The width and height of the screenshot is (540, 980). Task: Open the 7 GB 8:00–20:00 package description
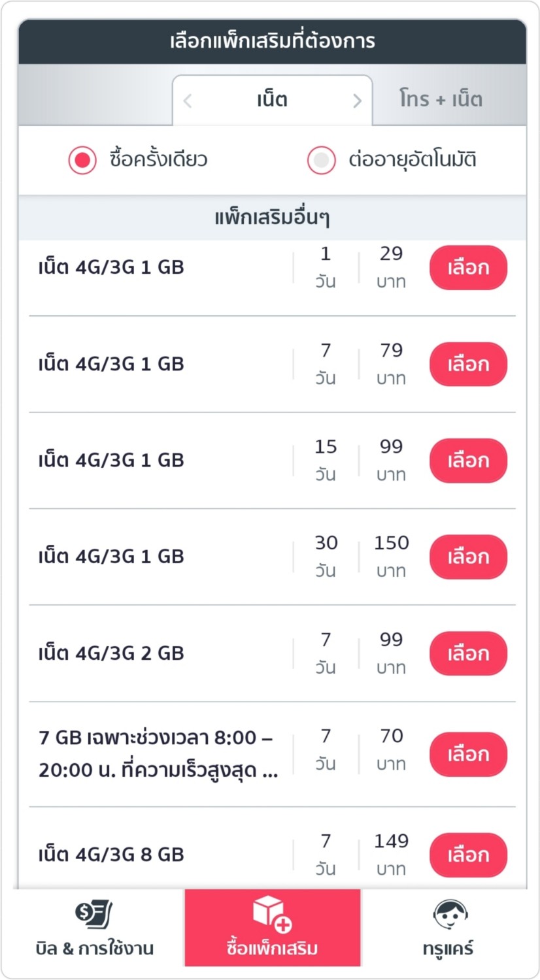coord(158,755)
